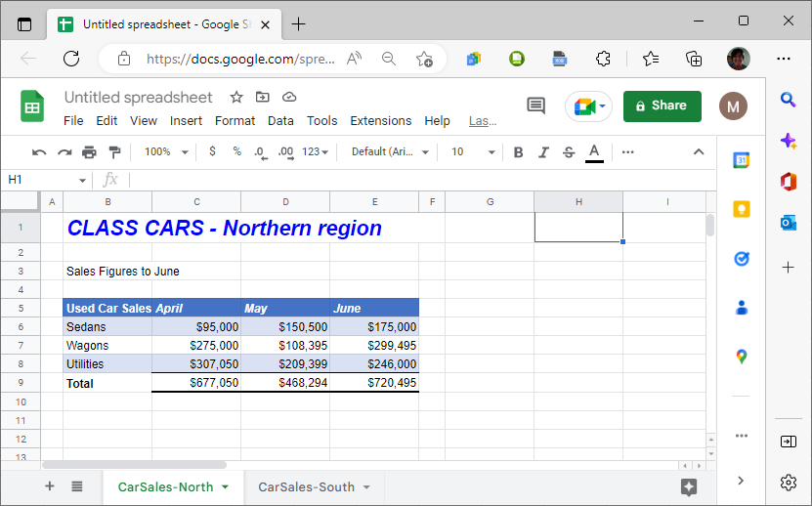Open Google Keep in side panel
This screenshot has height=506, width=812.
pyautogui.click(x=742, y=209)
